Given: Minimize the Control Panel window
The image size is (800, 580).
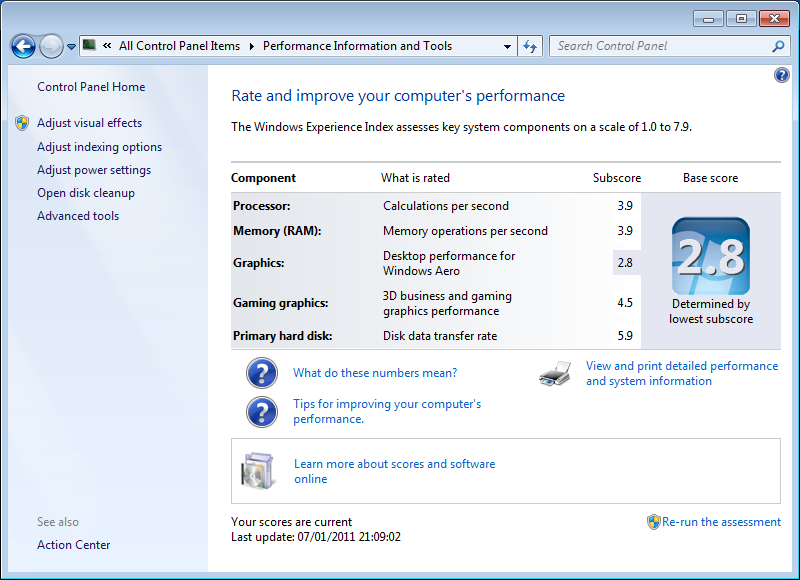Looking at the screenshot, I should pos(708,19).
